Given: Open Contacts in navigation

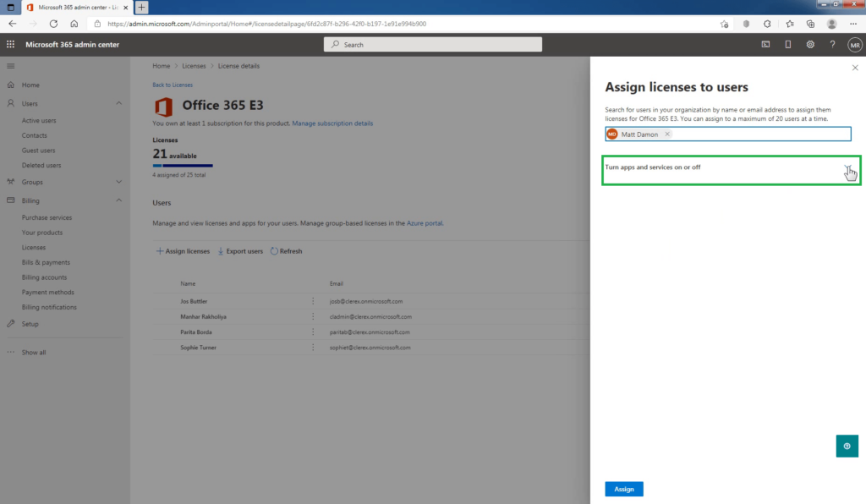Looking at the screenshot, I should click(34, 135).
